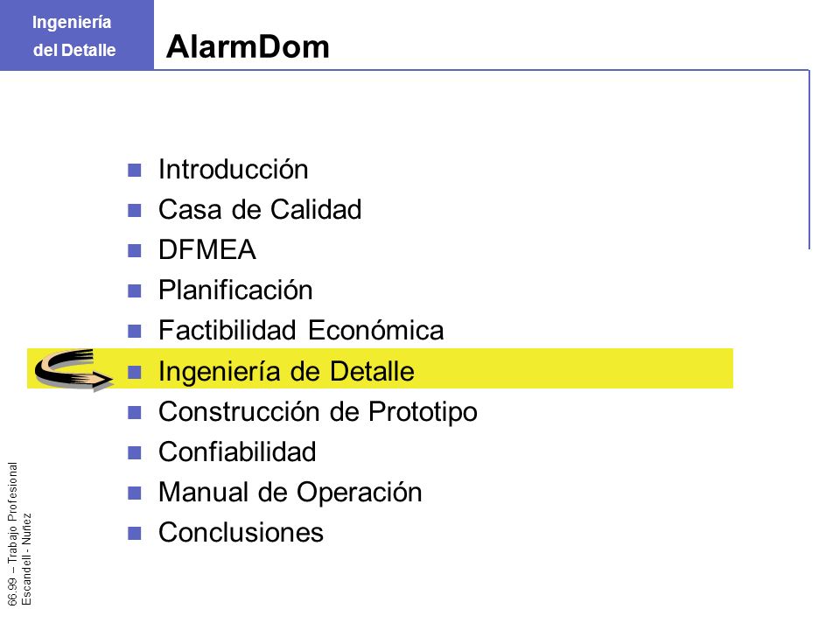The height and width of the screenshot is (630, 840).
Task: Select Manual de Operación
Action: pyautogui.click(x=290, y=493)
